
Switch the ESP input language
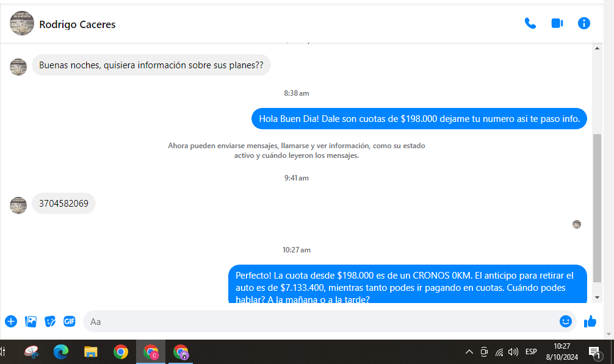point(531,351)
